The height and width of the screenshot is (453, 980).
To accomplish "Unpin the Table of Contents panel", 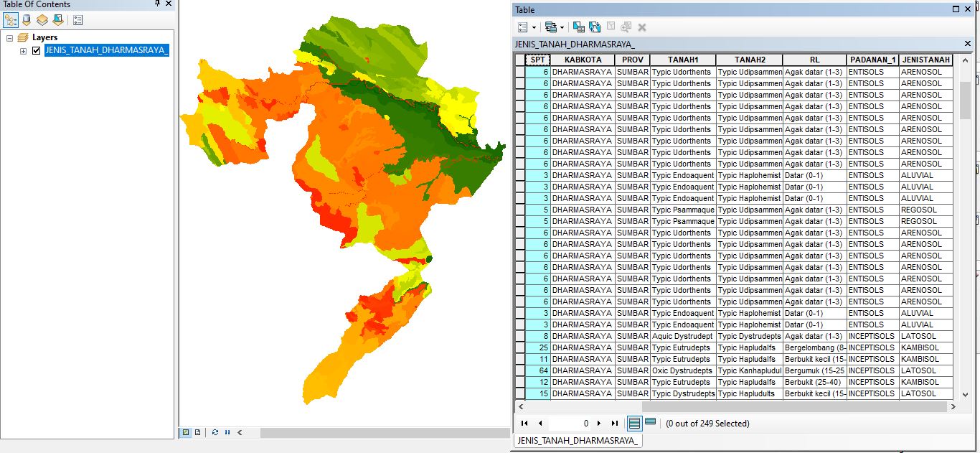I will point(157,5).
